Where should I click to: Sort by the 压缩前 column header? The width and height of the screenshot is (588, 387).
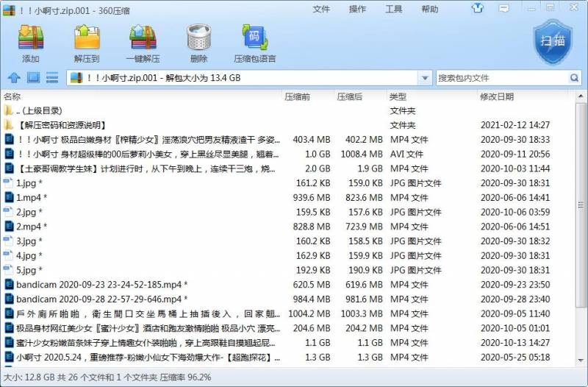tap(297, 96)
